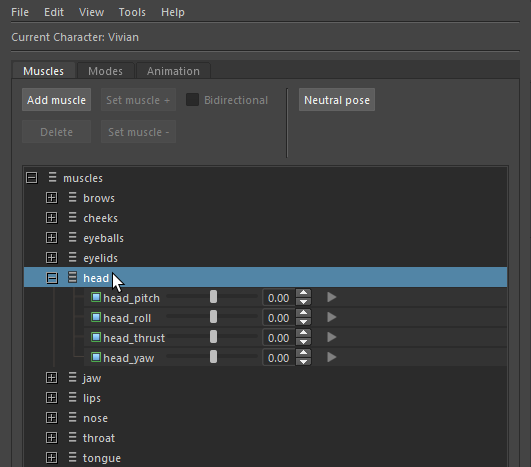The image size is (531, 467).
Task: Switch to the Animation tab
Action: tap(173, 71)
